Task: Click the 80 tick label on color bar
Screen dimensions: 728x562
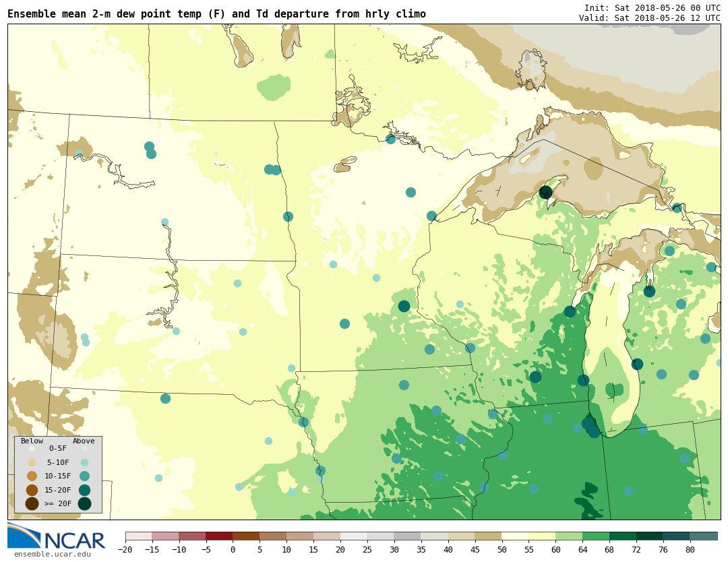Action: [x=691, y=549]
